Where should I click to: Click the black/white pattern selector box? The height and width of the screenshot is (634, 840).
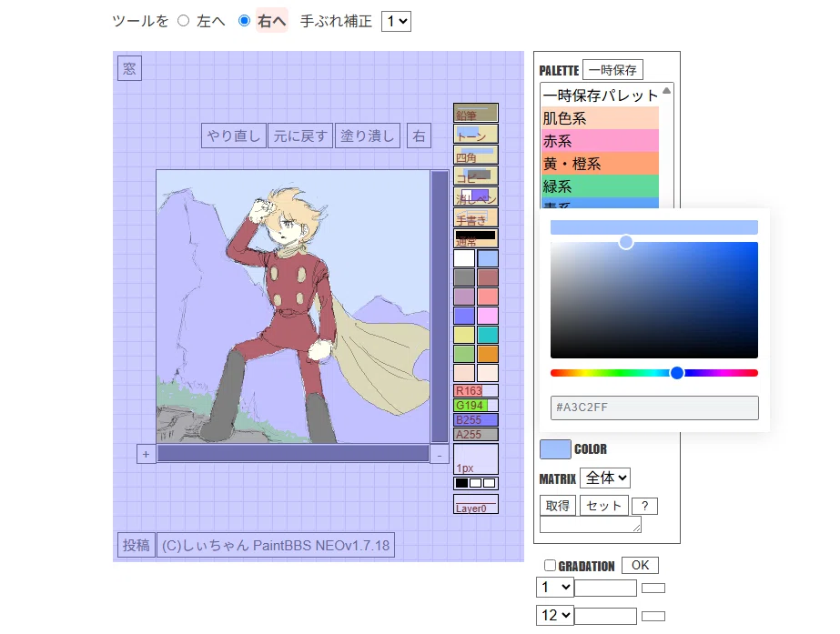476,483
